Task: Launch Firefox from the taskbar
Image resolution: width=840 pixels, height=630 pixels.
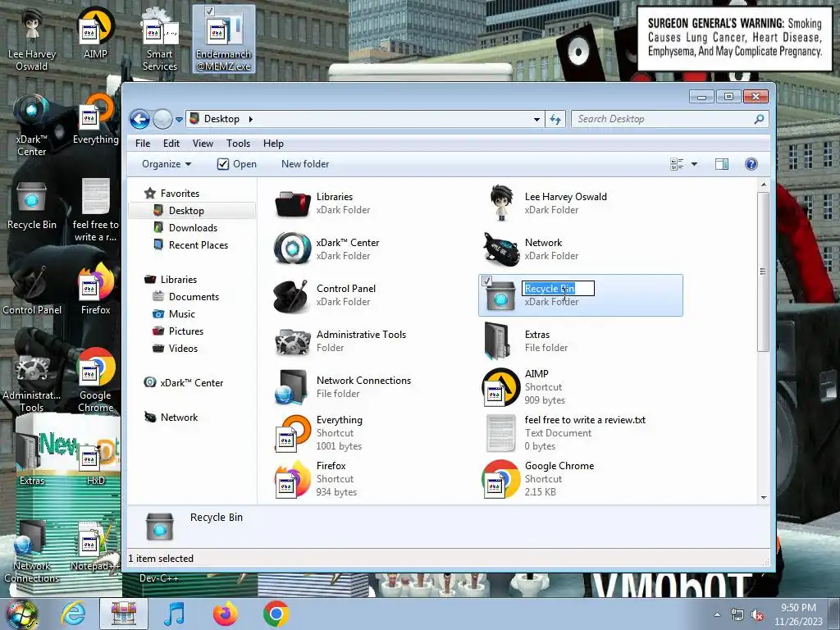Action: point(225,614)
